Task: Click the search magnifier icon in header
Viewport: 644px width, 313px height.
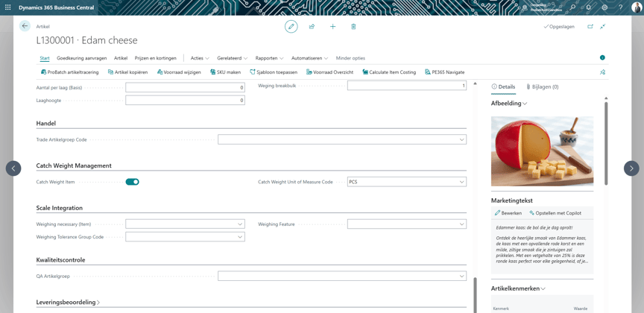Action: [572, 7]
